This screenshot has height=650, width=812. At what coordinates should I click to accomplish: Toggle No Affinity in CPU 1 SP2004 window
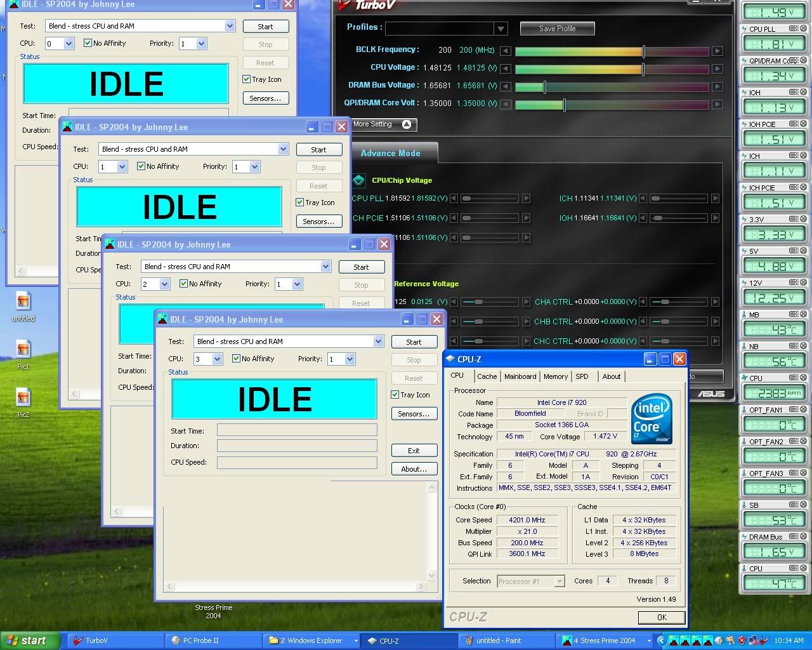click(141, 166)
